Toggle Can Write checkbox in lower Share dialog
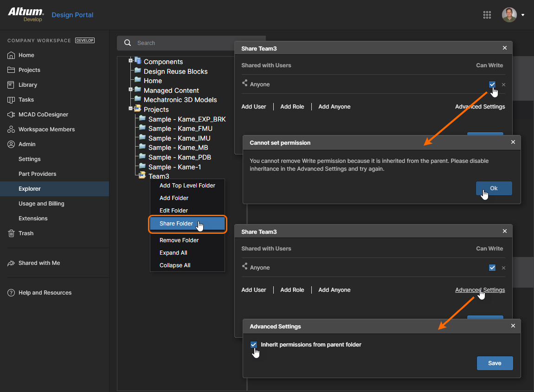The width and height of the screenshot is (534, 392). click(492, 268)
